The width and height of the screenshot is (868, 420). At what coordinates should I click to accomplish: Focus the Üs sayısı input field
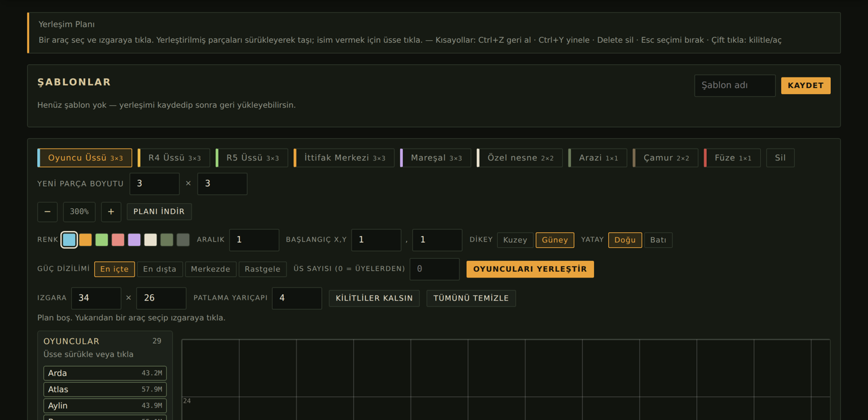point(435,269)
